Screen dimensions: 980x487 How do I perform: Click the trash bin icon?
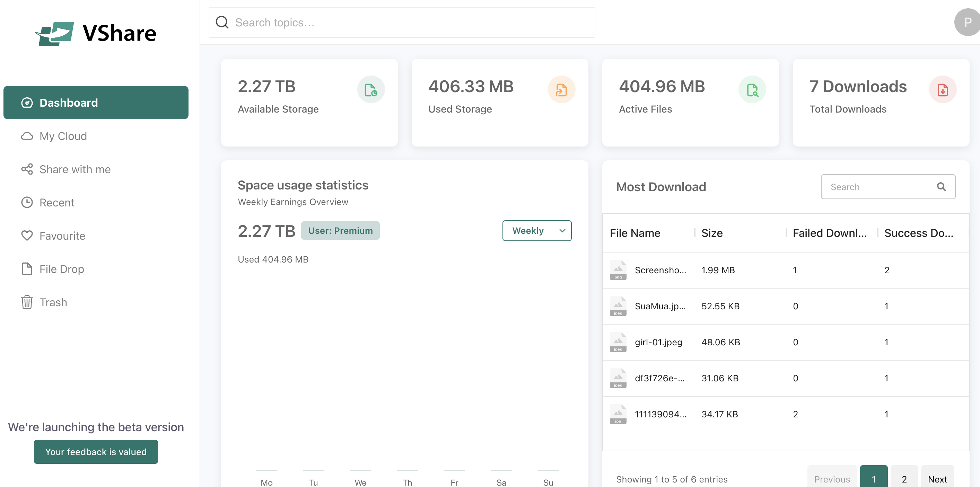point(27,302)
